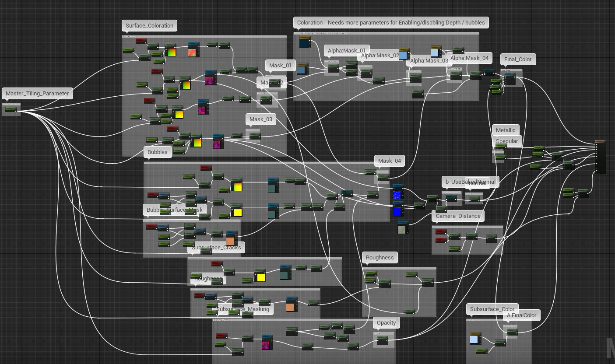The image size is (615, 364).
Task: Click the Metallic comment bubble
Action: [x=506, y=130]
